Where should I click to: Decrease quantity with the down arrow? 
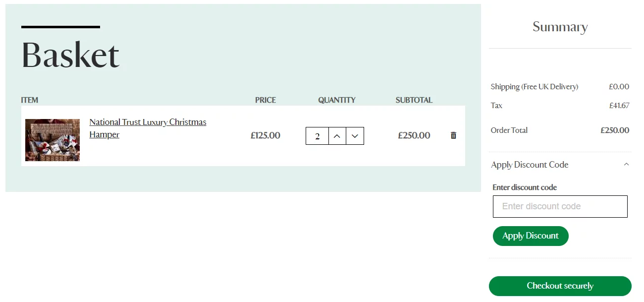click(355, 136)
